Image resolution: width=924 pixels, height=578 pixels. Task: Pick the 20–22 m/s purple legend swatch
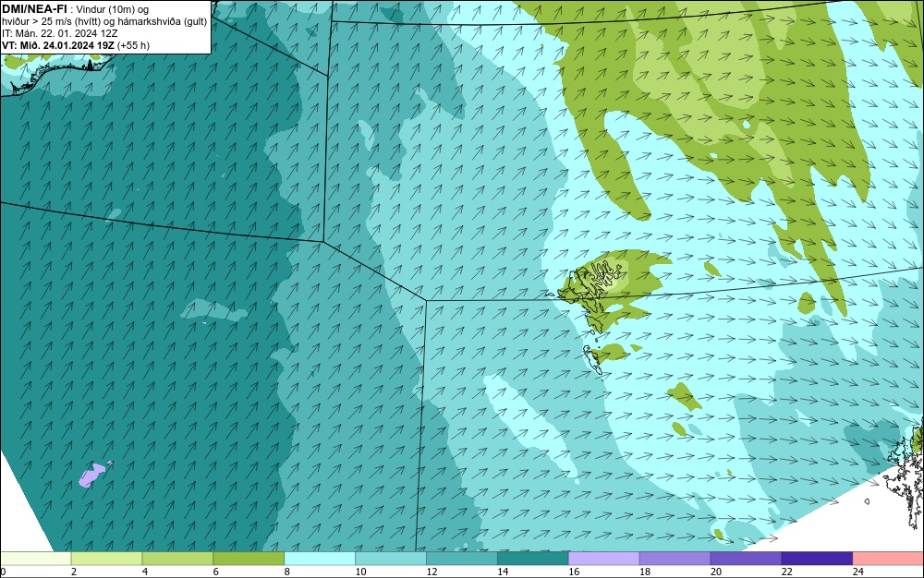pyautogui.click(x=746, y=559)
